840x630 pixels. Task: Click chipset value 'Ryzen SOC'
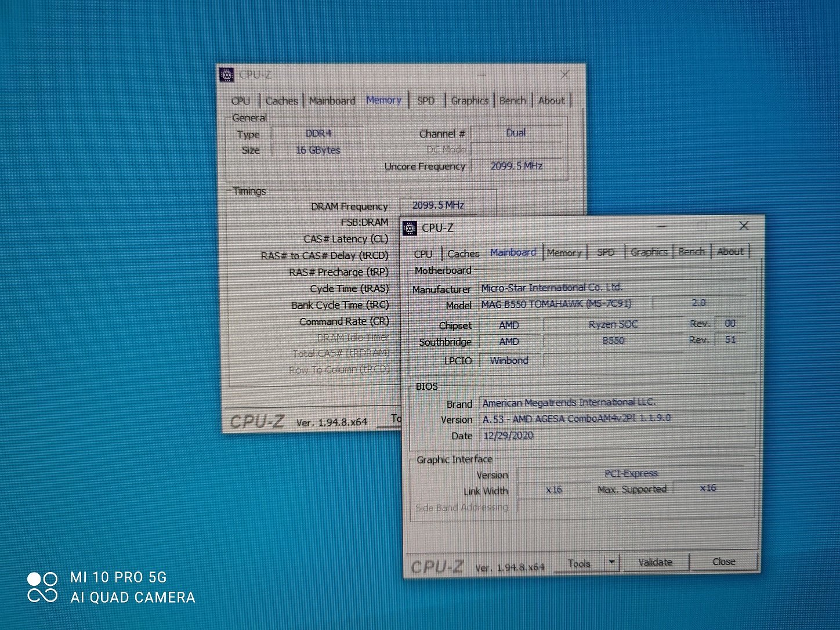(x=613, y=324)
